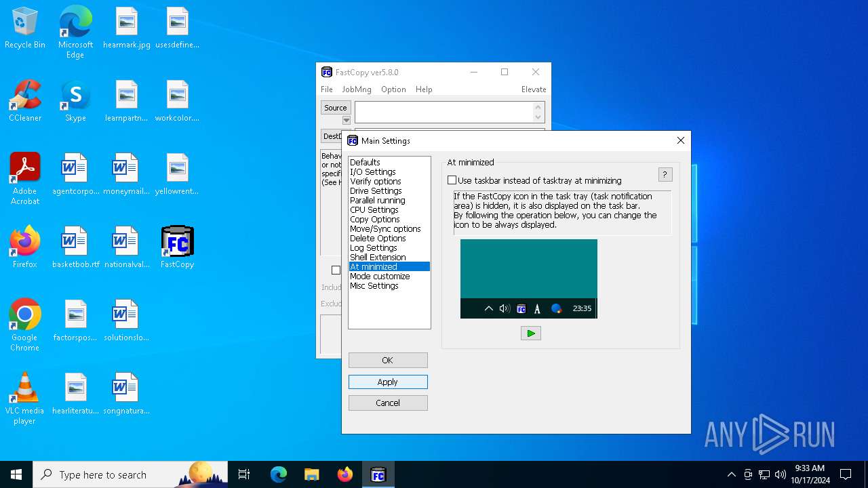This screenshot has width=868, height=488.
Task: Select Drive Settings in settings list
Action: pos(389,190)
